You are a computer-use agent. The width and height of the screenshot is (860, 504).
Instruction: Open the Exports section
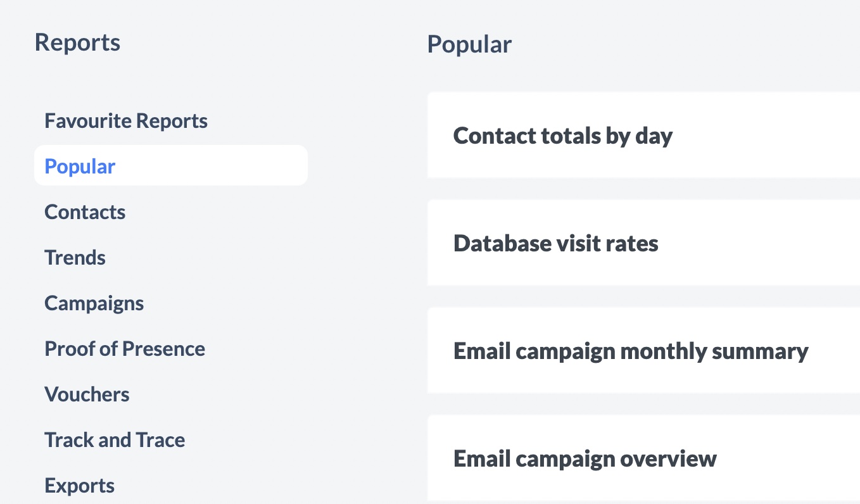pos(79,486)
